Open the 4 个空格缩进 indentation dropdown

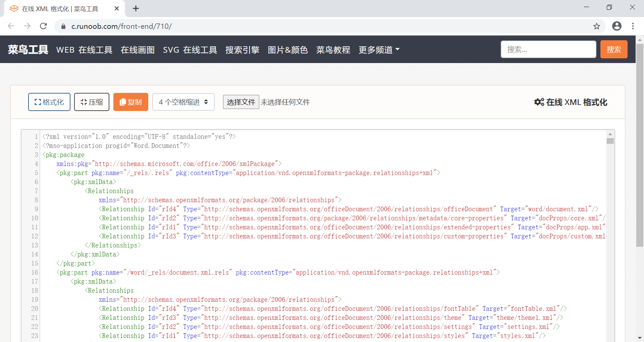point(183,102)
